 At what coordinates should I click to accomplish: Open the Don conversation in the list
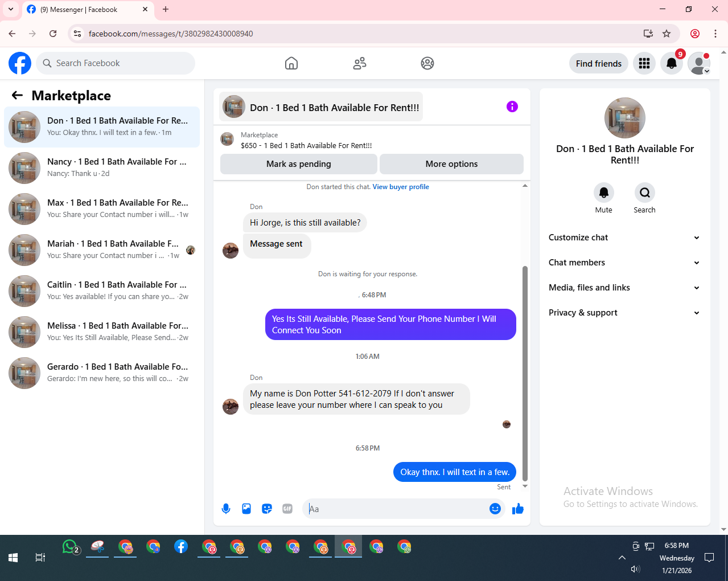pyautogui.click(x=102, y=127)
